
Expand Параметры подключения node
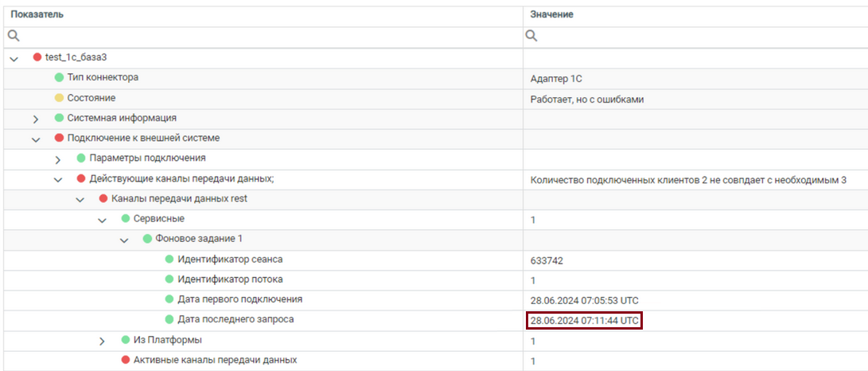[58, 159]
